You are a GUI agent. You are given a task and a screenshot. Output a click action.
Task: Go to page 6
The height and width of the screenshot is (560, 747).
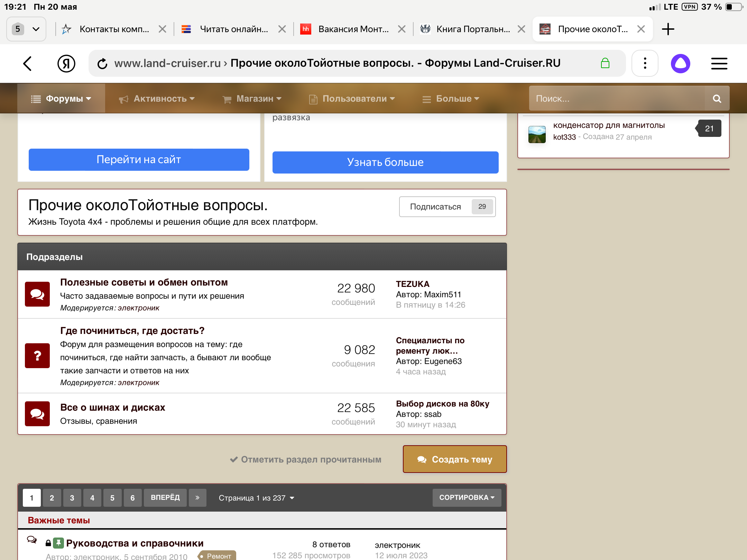point(132,497)
